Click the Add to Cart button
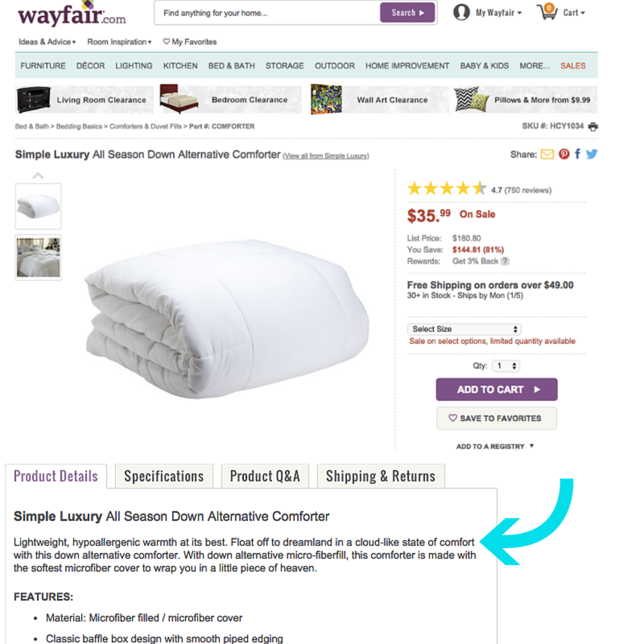The height and width of the screenshot is (644, 644). (x=497, y=390)
